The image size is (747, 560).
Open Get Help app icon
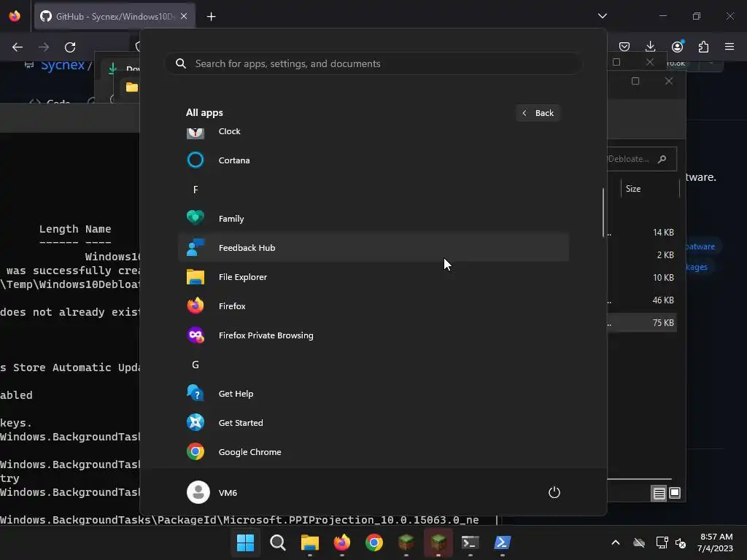click(196, 393)
